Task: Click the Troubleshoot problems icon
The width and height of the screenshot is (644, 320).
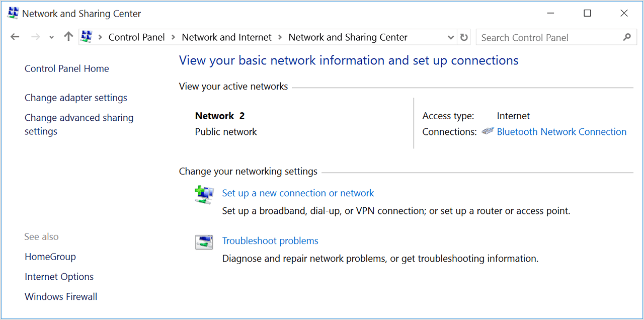Action: click(x=204, y=242)
